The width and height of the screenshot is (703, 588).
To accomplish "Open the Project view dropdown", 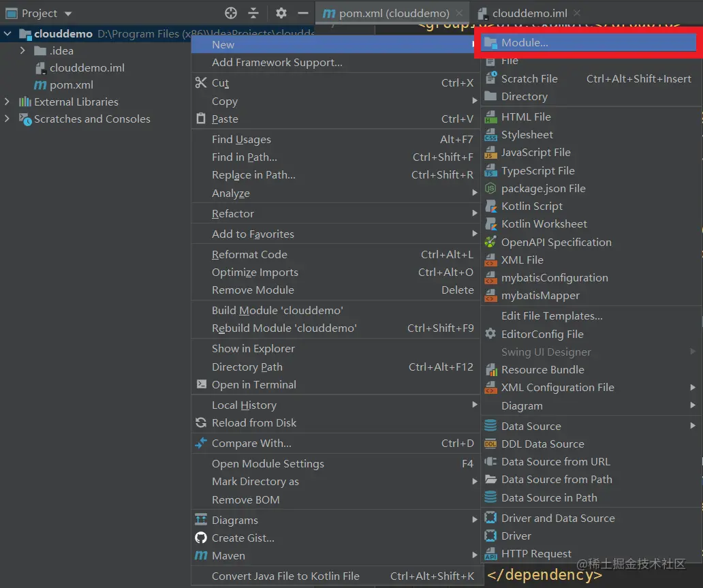I will 67,14.
